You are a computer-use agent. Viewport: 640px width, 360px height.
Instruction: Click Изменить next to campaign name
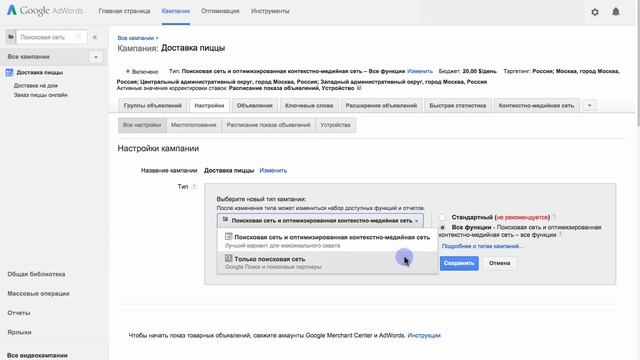pos(273,171)
